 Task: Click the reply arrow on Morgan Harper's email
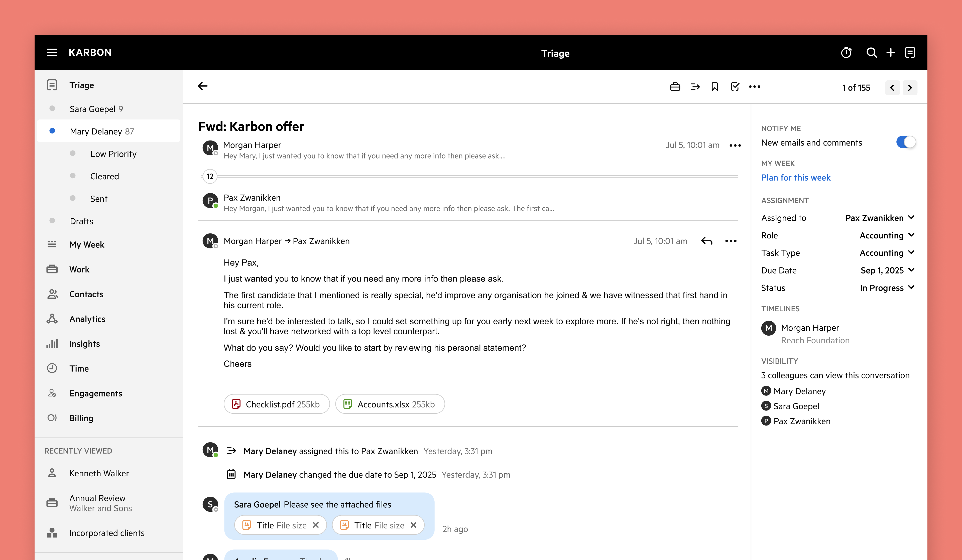[707, 241]
